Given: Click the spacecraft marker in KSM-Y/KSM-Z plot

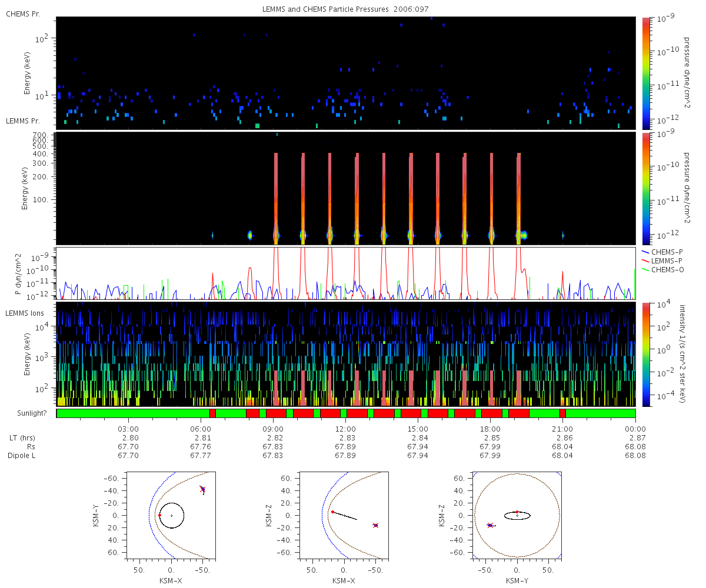Looking at the screenshot, I should 489,525.
